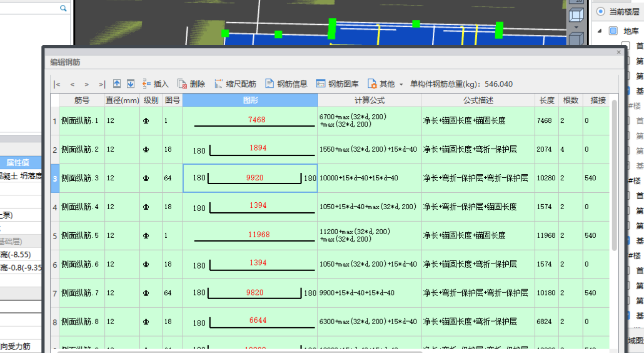
Task: Go to previous rebar row
Action: point(72,84)
